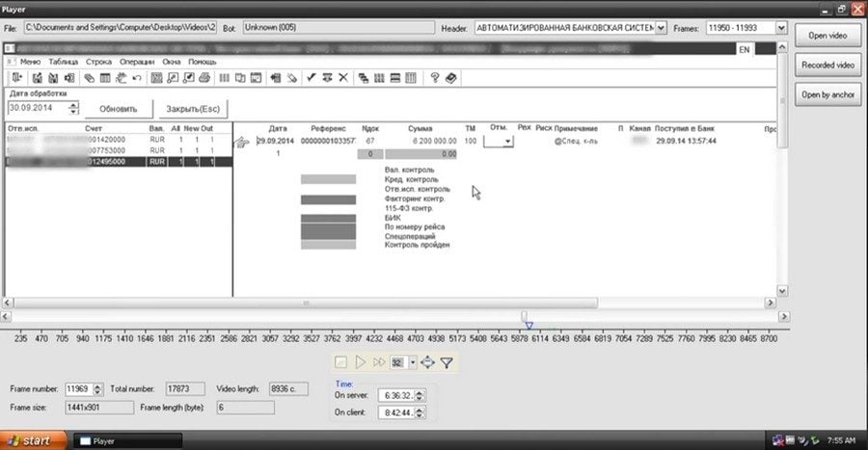Click the question mark help toolbar icon
This screenshot has width=868, height=450.
click(x=435, y=77)
